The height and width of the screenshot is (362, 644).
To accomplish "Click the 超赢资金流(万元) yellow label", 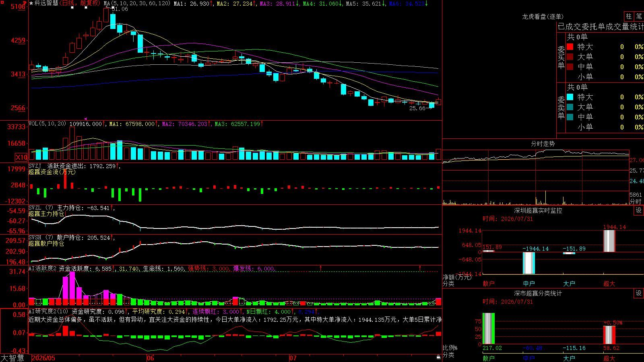I will pos(52,172).
